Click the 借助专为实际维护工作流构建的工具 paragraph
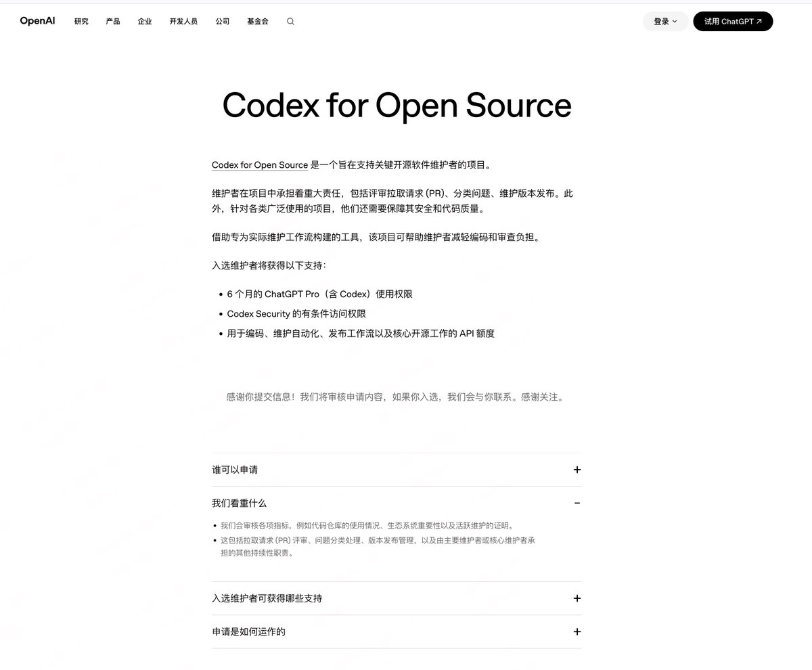Viewport: 812px width, 670px height. click(376, 238)
